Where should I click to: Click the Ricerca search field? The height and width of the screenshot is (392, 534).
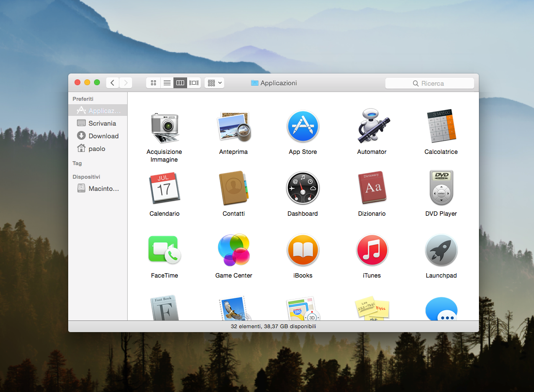pos(429,83)
